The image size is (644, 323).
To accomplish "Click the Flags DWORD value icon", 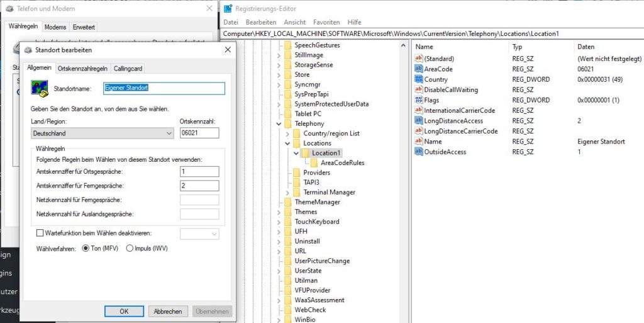I will click(x=419, y=100).
